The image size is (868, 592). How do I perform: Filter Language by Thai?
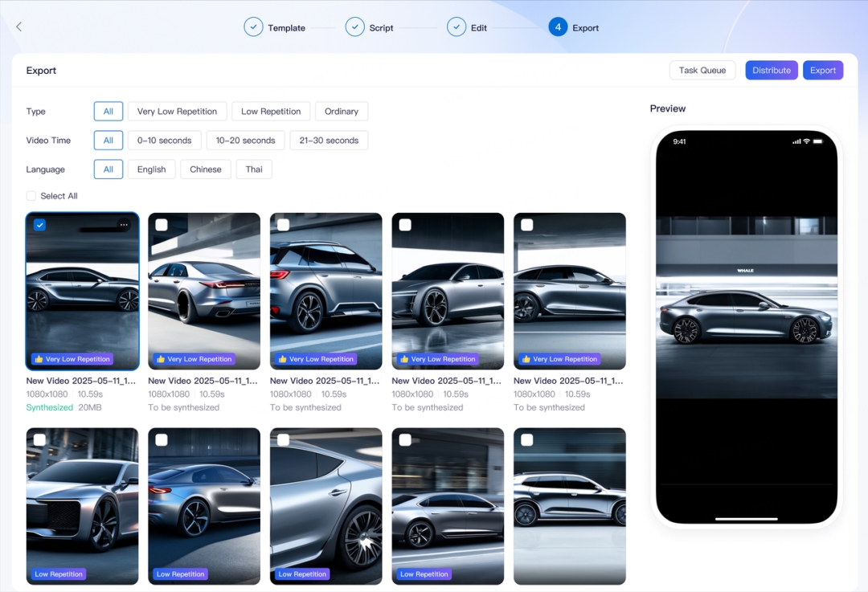(254, 169)
